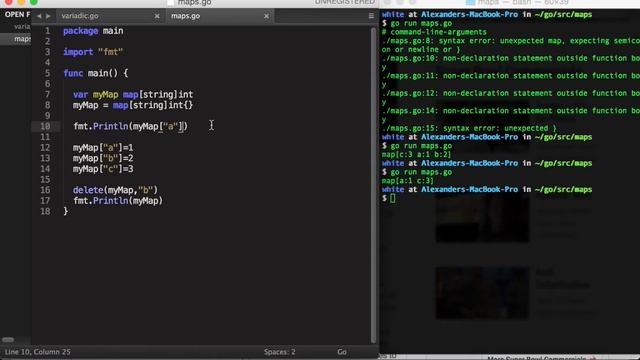Click terminal output map[a:1 c:3]
Screen dimensions: 640x360
pyautogui.click(x=407, y=181)
